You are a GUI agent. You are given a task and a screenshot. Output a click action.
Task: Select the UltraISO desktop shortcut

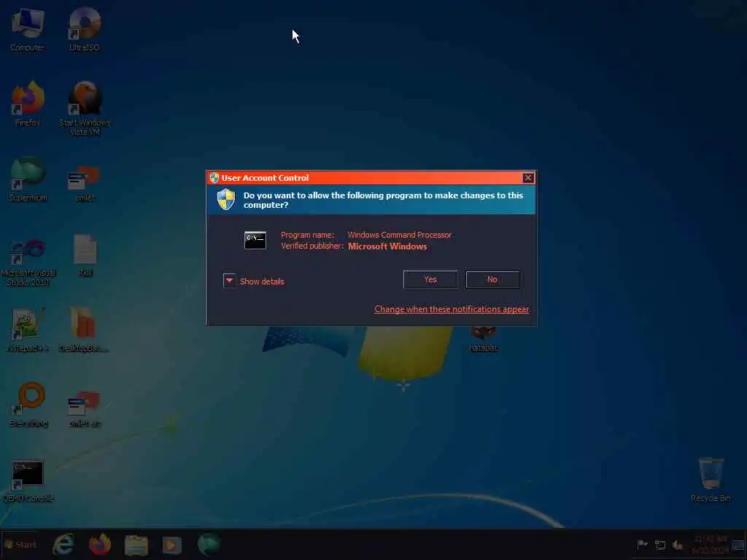tap(85, 29)
